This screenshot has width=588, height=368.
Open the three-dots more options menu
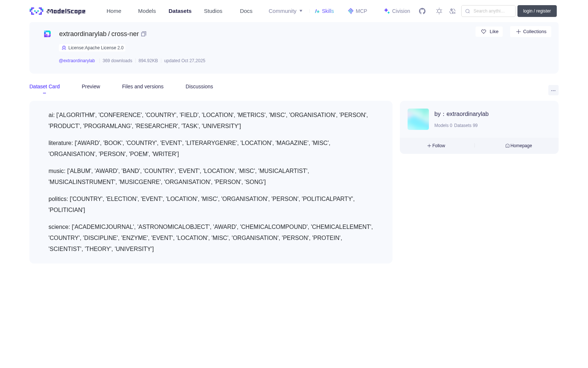553,91
